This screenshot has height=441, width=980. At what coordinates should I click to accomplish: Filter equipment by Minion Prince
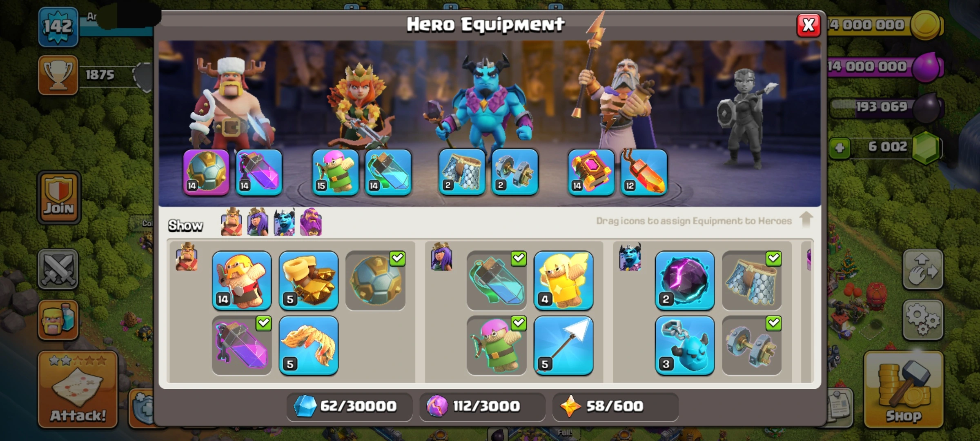click(284, 222)
